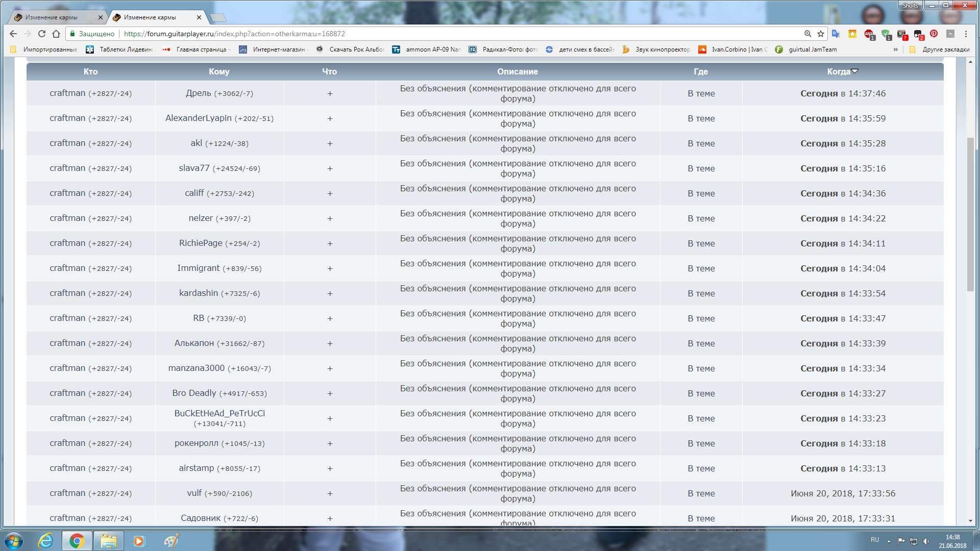The image size is (980, 551).
Task: Open kardashin user profile link
Action: click(199, 293)
